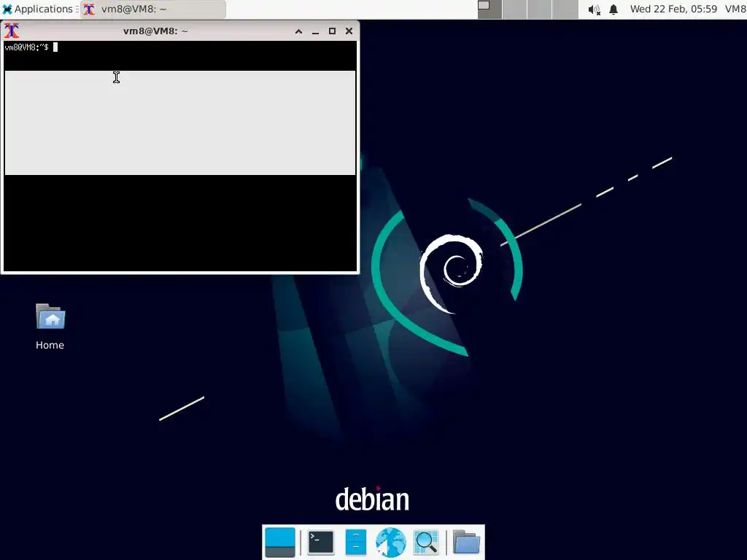The image size is (747, 560).
Task: Switch to the second workspace
Action: click(515, 9)
